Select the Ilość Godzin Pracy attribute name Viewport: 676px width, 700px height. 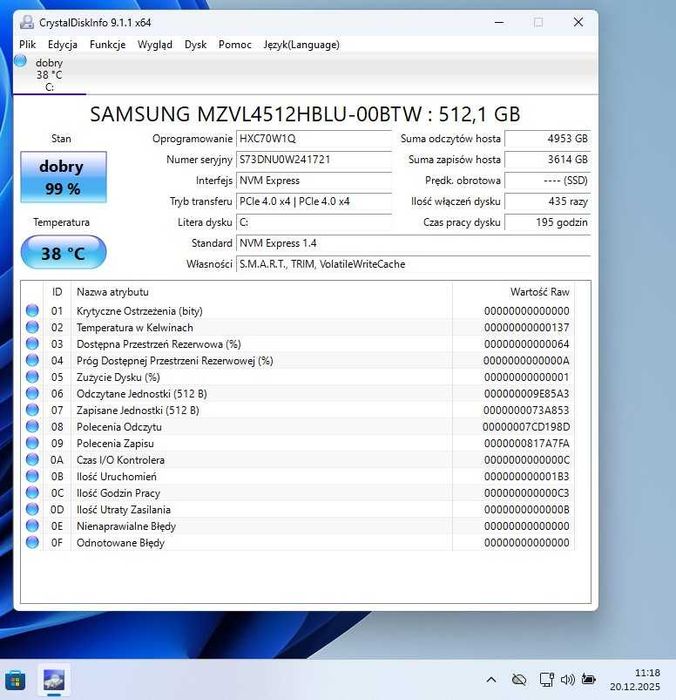tap(118, 493)
